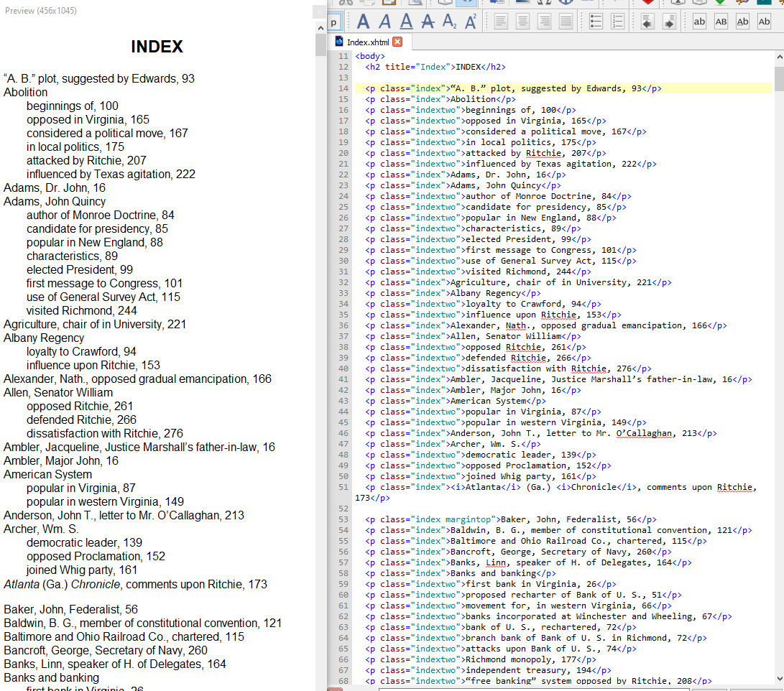
Task: Toggle left text alignment
Action: pyautogui.click(x=500, y=22)
